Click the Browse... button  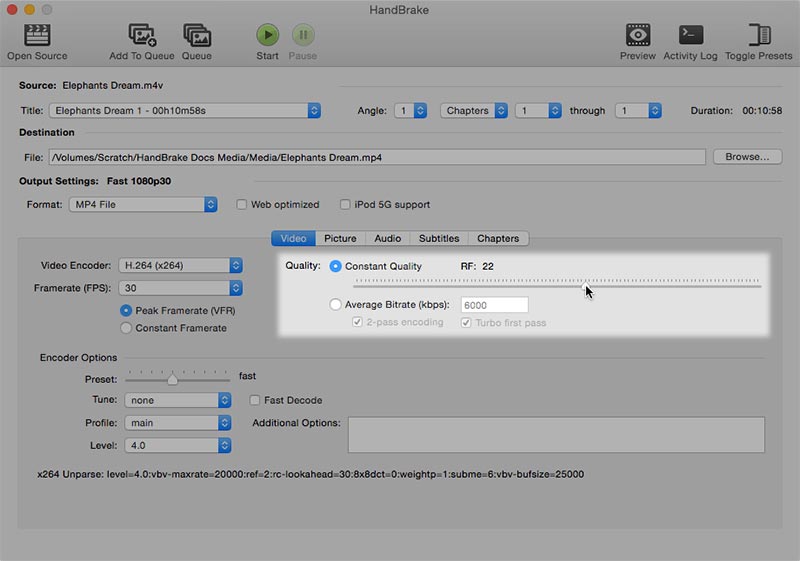click(747, 157)
